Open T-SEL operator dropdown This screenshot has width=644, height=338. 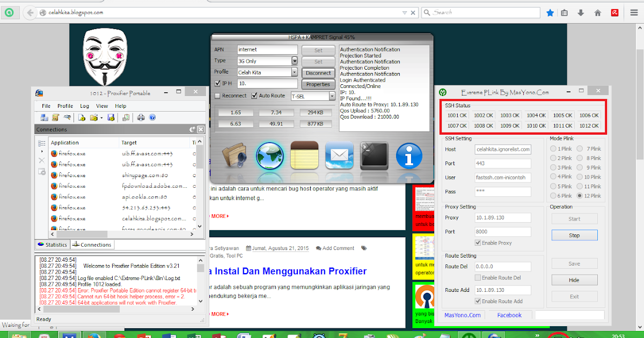[x=332, y=96]
